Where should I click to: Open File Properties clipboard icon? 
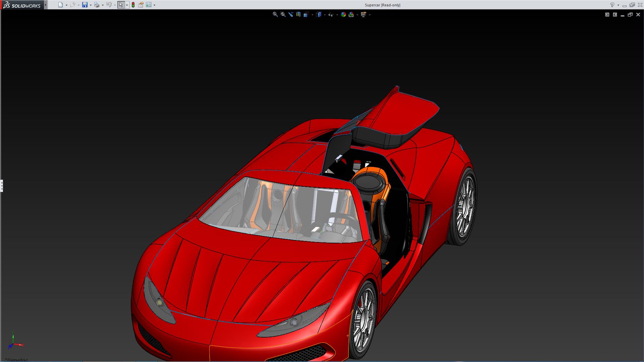[x=141, y=5]
